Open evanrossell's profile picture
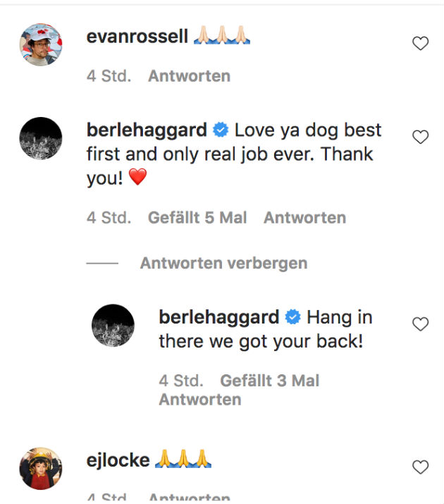The width and height of the screenshot is (444, 504). pyautogui.click(x=40, y=44)
